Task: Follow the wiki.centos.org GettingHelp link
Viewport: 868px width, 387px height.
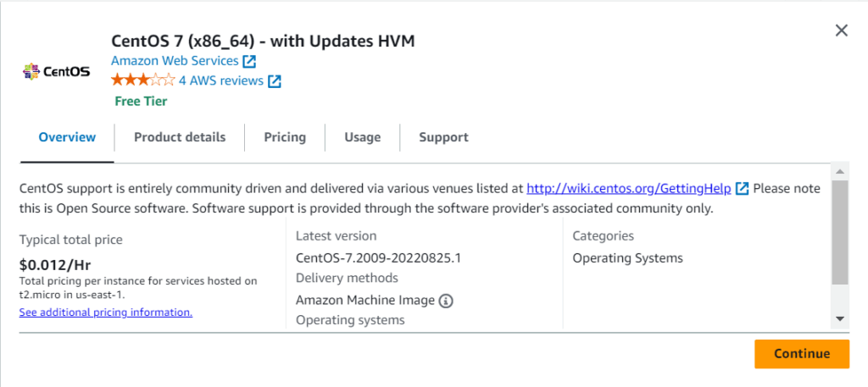Action: tap(628, 189)
